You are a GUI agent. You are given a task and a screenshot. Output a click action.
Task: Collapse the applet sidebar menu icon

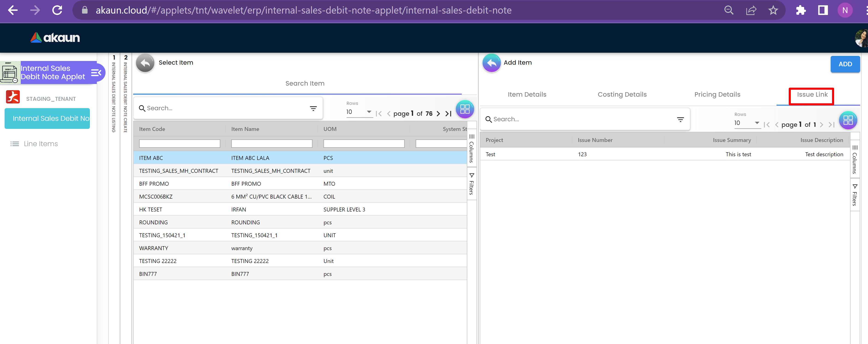(96, 72)
